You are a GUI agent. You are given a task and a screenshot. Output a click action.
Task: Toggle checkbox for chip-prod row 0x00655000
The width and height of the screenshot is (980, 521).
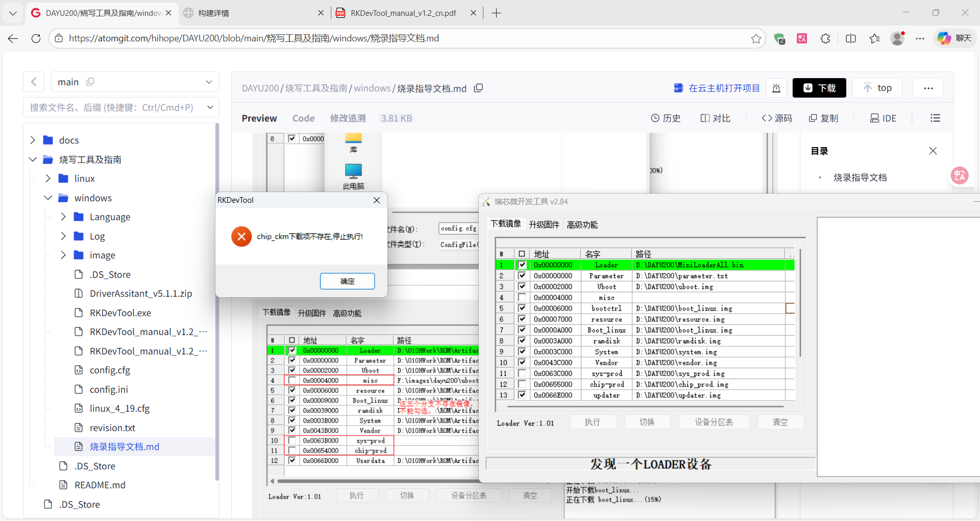[x=522, y=384]
